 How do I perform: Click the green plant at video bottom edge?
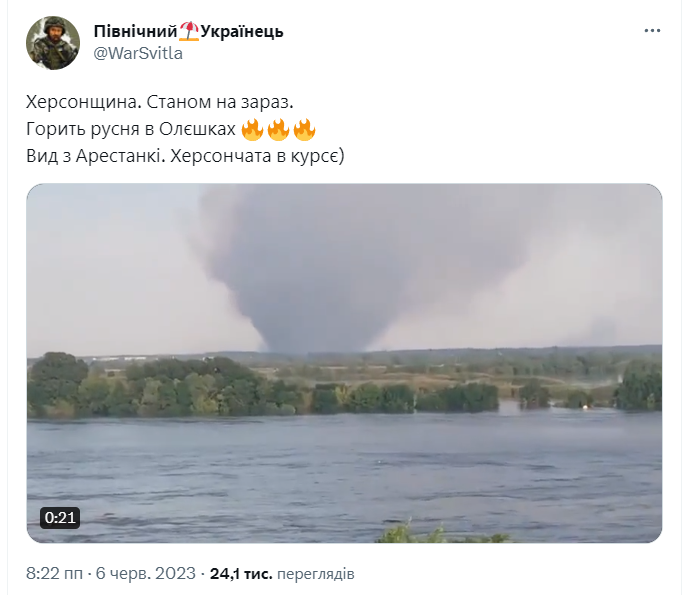click(440, 533)
